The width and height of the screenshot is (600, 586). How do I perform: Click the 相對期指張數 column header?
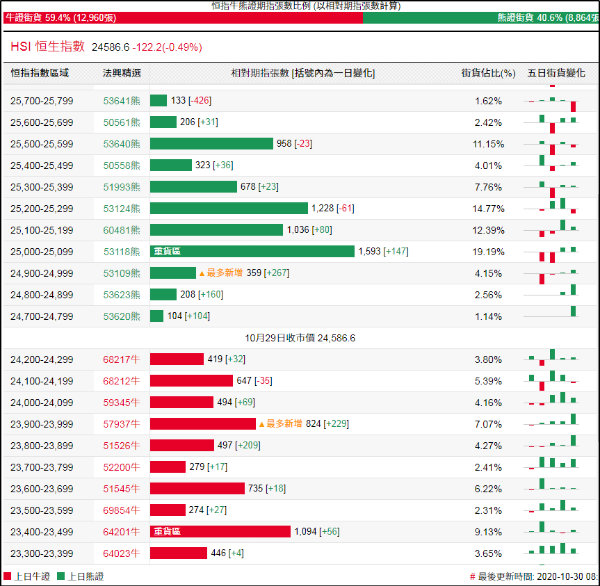click(303, 73)
